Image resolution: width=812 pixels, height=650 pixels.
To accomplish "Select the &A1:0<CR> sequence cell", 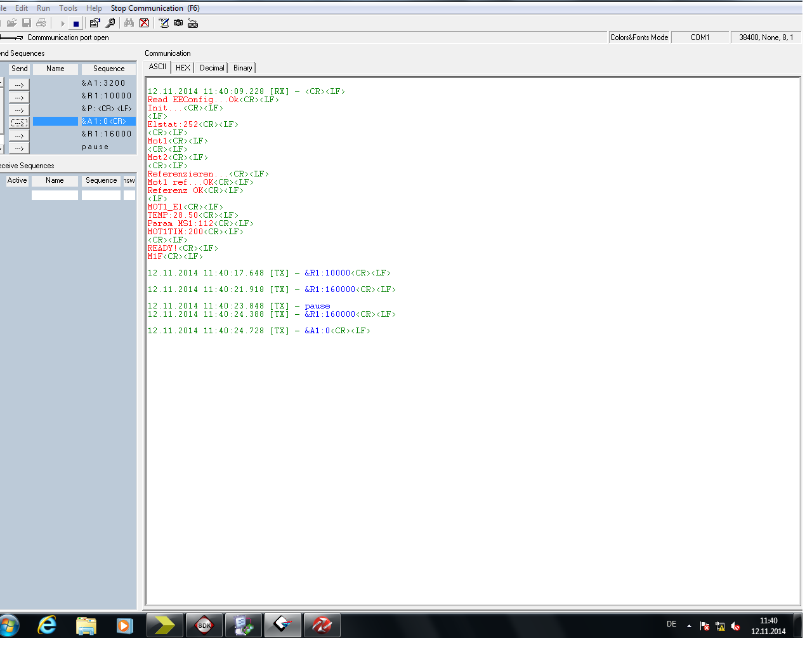I will [108, 121].
